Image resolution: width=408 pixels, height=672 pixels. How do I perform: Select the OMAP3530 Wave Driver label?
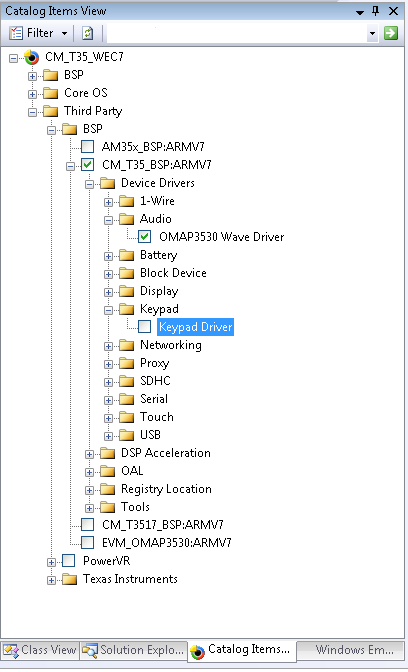(222, 237)
